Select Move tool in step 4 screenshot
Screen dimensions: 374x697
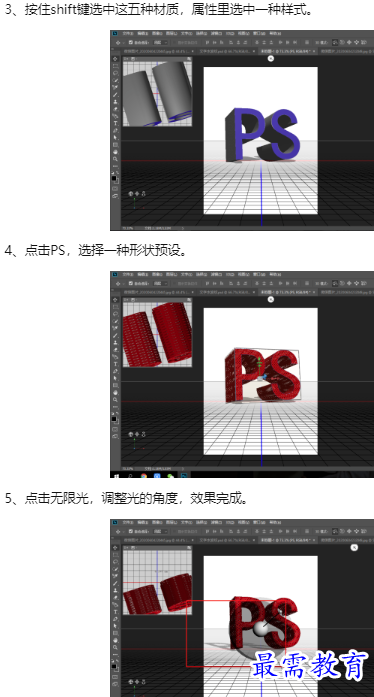click(x=115, y=300)
